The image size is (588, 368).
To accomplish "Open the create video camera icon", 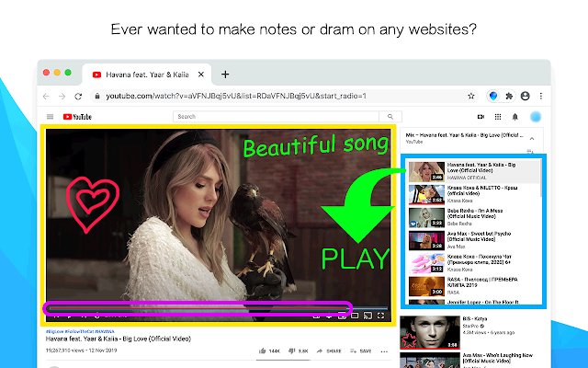I will [481, 117].
